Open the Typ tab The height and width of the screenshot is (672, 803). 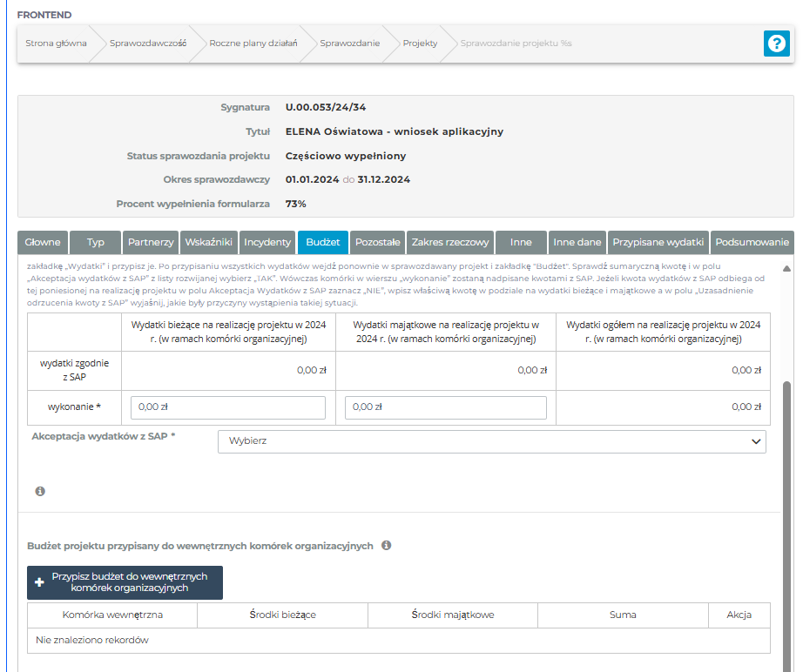point(95,242)
